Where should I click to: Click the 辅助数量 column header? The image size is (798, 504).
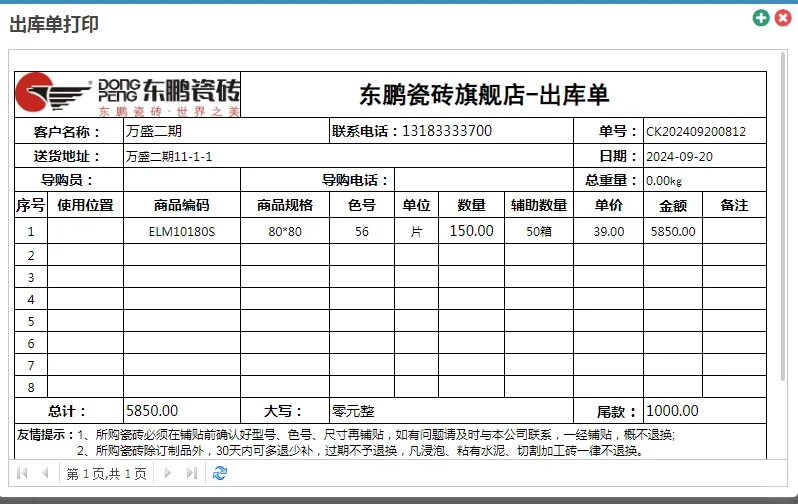tap(539, 205)
